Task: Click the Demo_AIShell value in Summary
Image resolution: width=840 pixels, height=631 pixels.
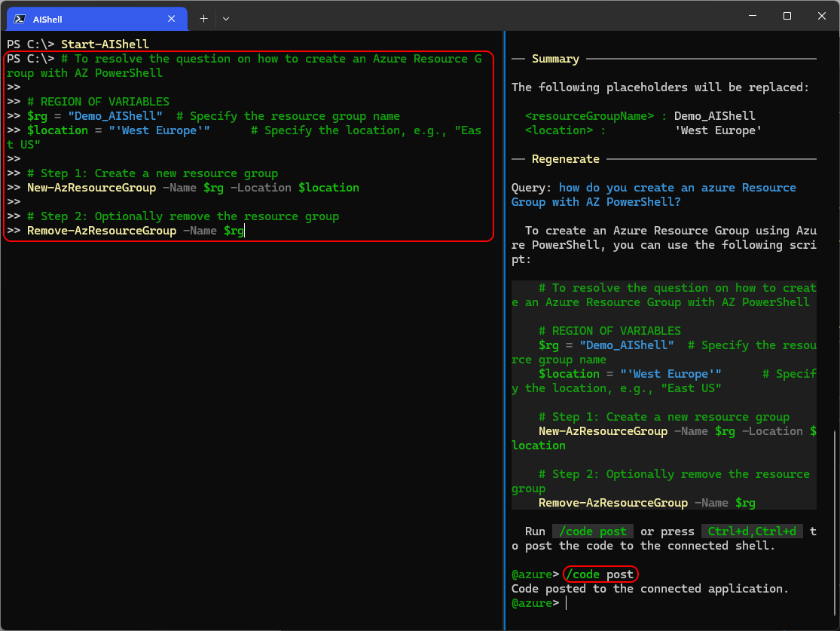Action: pyautogui.click(x=715, y=116)
